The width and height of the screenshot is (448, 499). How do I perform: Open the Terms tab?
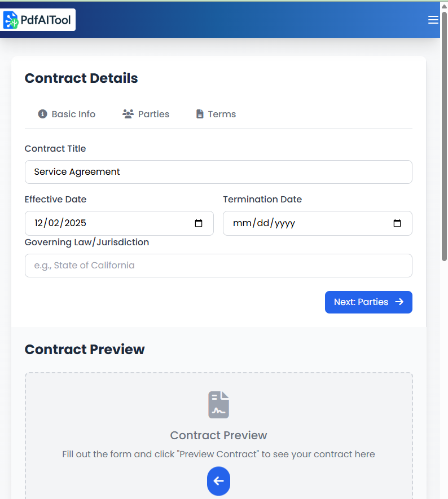tap(216, 114)
